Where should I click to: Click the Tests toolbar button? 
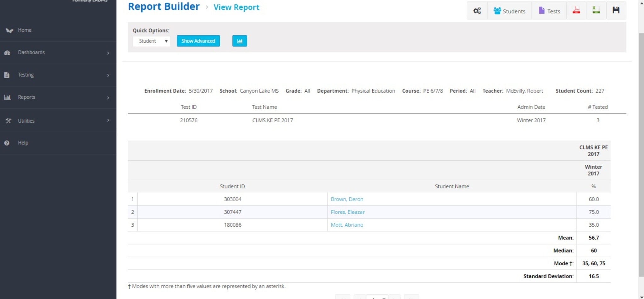(x=549, y=11)
